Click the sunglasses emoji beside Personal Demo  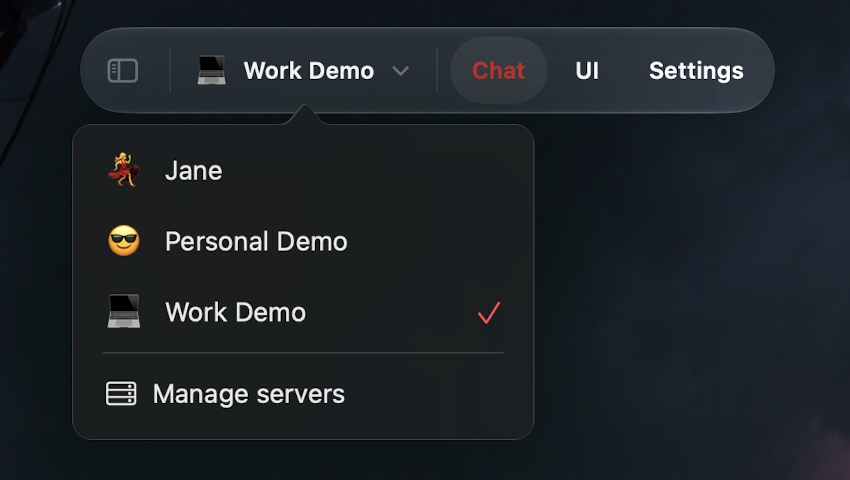click(x=124, y=241)
